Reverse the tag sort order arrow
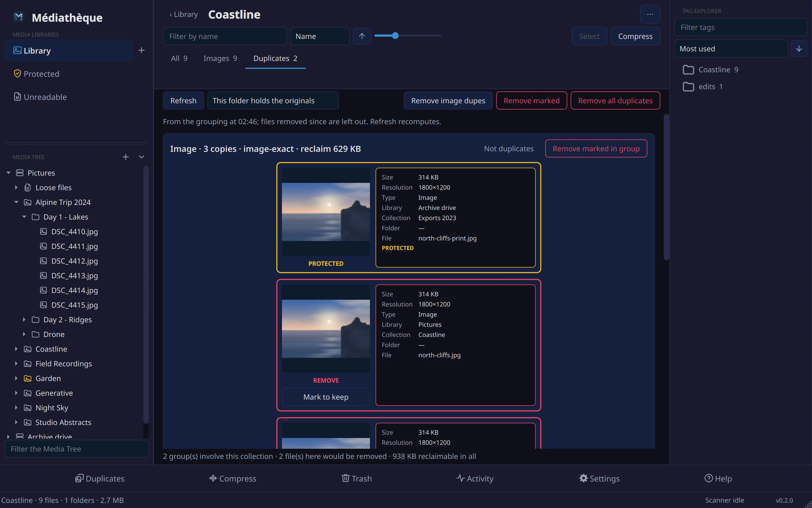 (x=798, y=49)
